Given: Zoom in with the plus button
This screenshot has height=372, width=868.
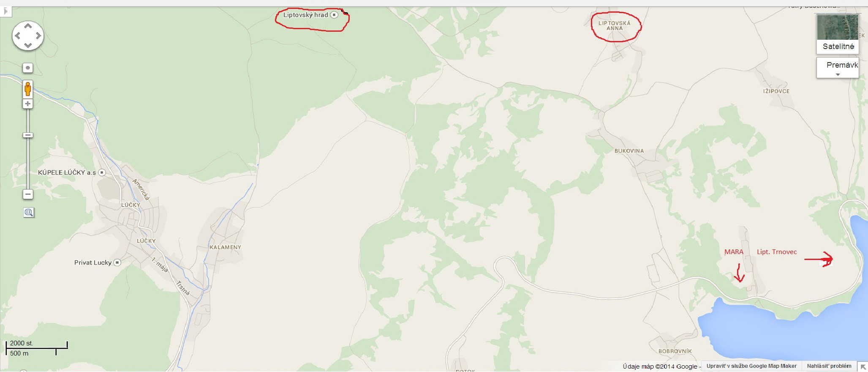Looking at the screenshot, I should pos(28,104).
